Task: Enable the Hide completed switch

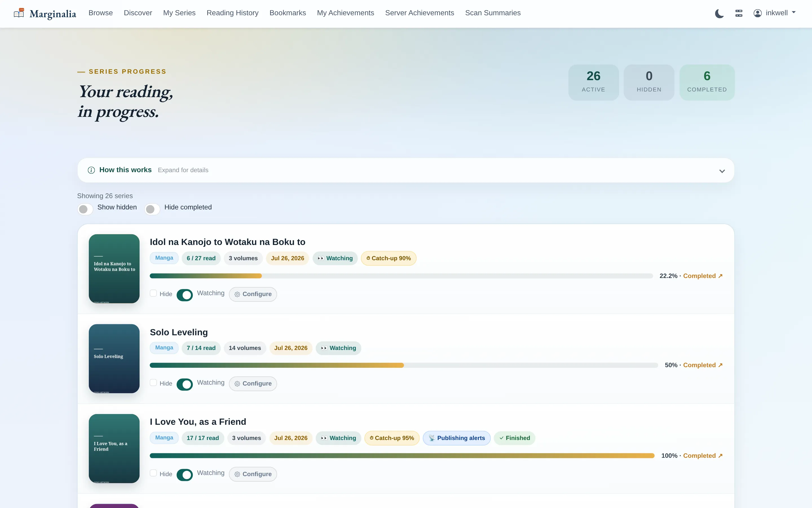Action: click(152, 209)
